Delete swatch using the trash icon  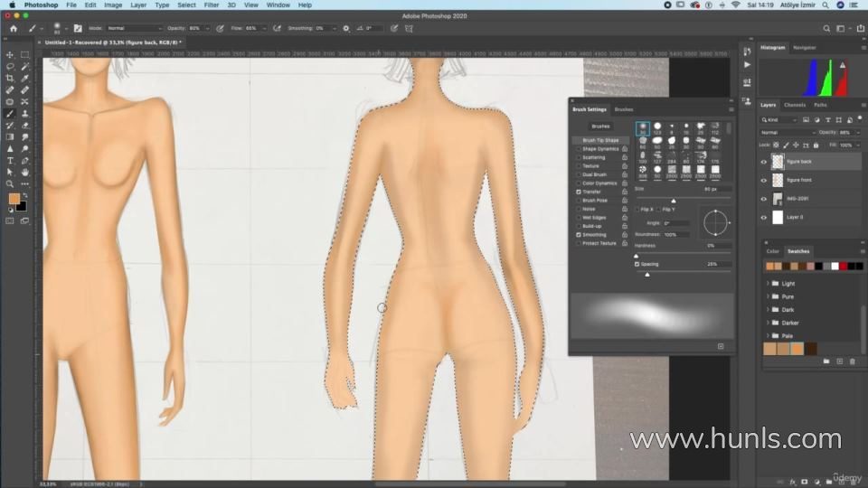click(852, 361)
